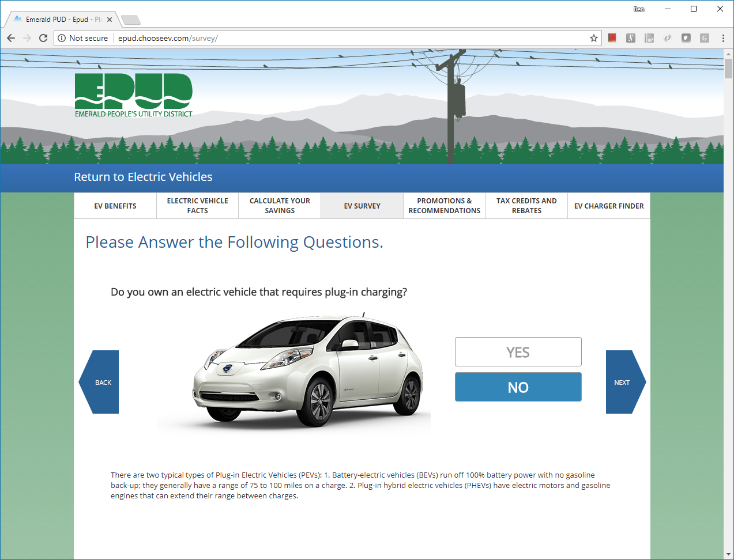Click the NEXT arrow button
734x560 pixels.
point(624,382)
